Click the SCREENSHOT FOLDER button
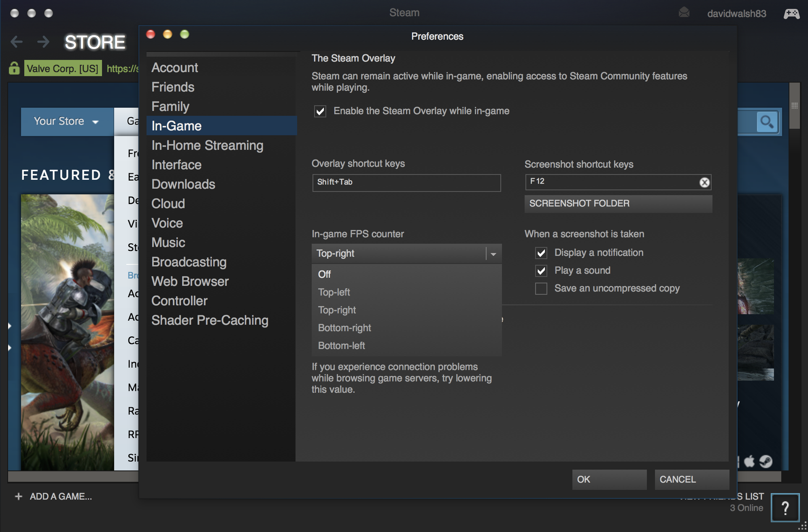 click(x=617, y=203)
